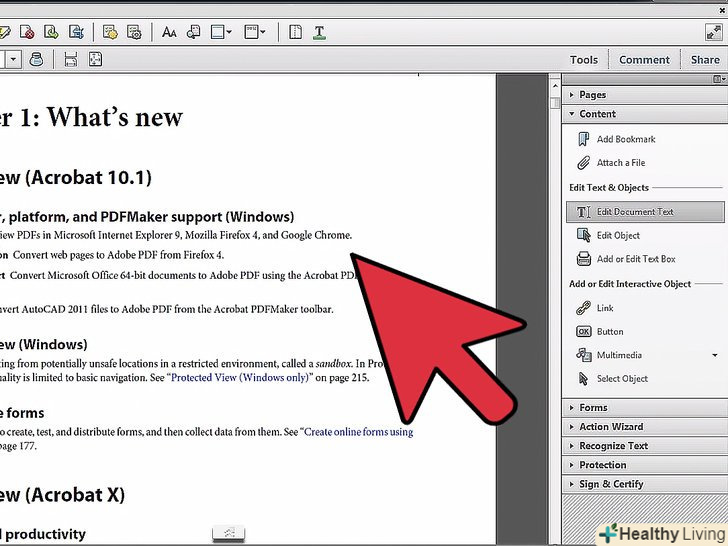The height and width of the screenshot is (546, 728).
Task: Select Edit Object tool label
Action: 618,236
